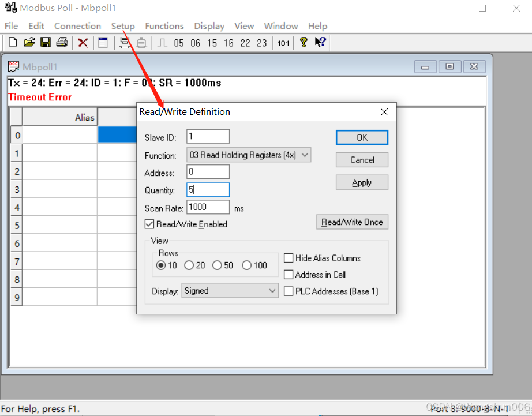Click the Quantity input field
Viewport: 532px width, 416px height.
coord(208,190)
